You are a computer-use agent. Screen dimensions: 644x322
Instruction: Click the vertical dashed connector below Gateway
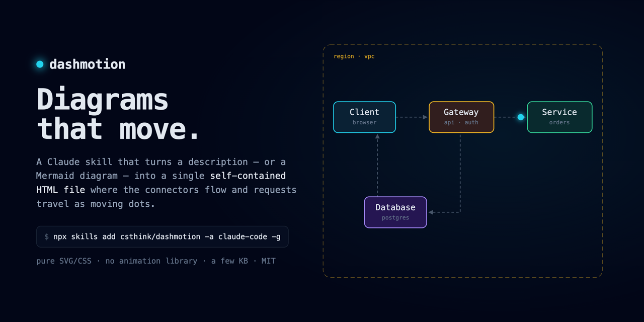pyautogui.click(x=460, y=172)
